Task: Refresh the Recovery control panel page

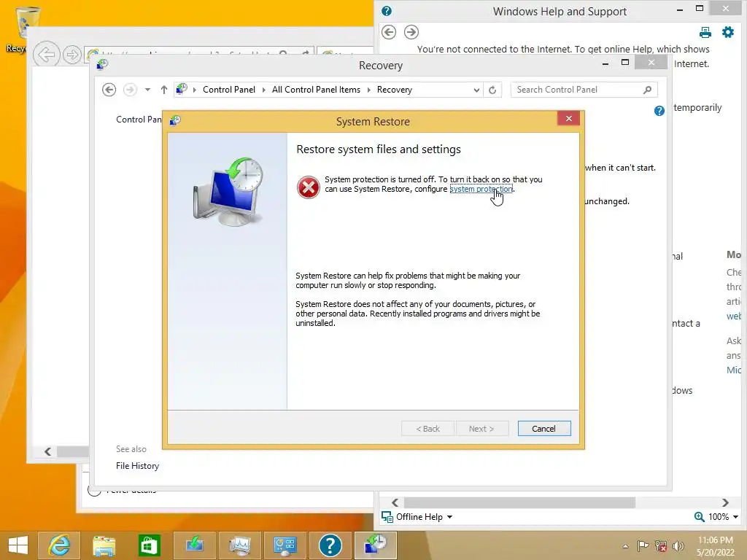Action: [492, 90]
